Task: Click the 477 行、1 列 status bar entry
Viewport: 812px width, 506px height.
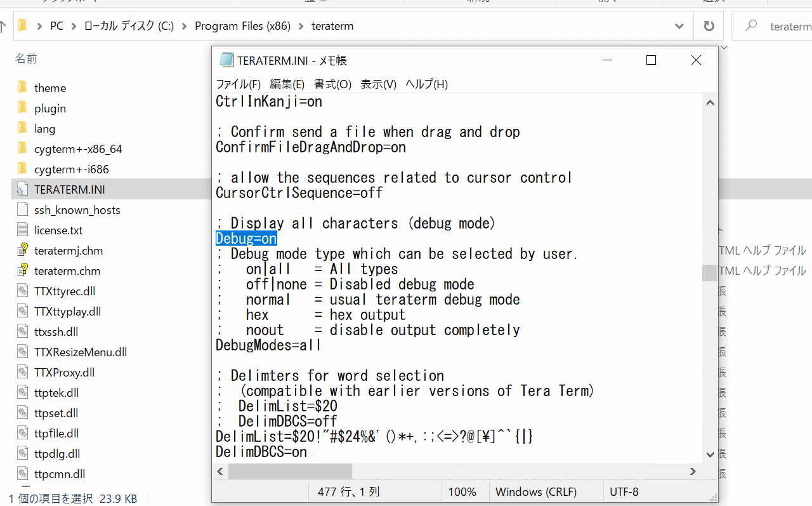Action: [348, 492]
